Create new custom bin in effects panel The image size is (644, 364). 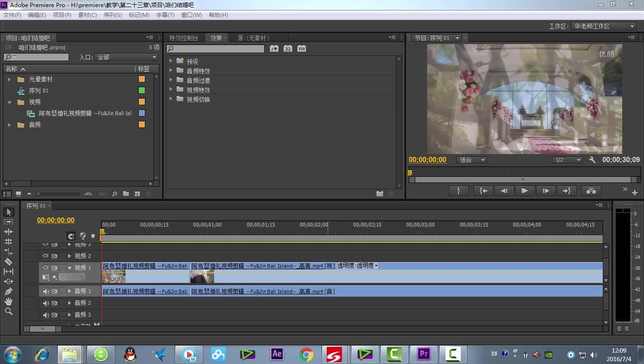(380, 193)
